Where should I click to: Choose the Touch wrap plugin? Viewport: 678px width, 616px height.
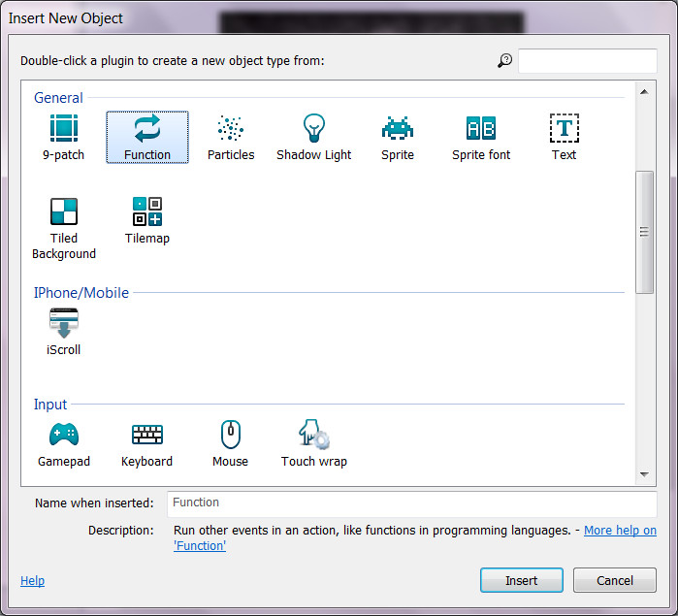click(x=313, y=435)
